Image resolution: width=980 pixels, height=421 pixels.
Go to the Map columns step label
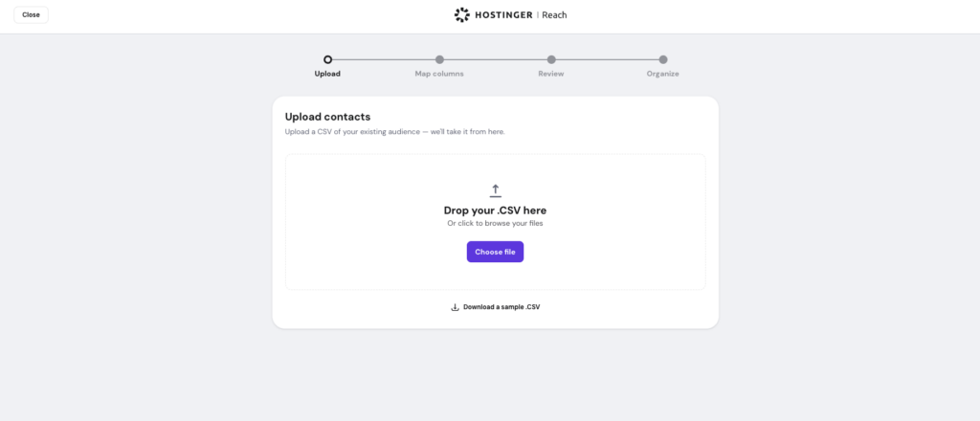(439, 74)
